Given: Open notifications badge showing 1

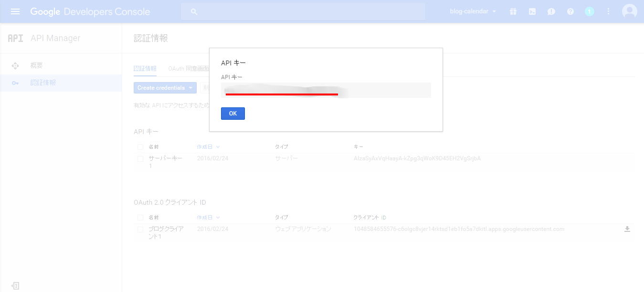Looking at the screenshot, I should pos(590,11).
